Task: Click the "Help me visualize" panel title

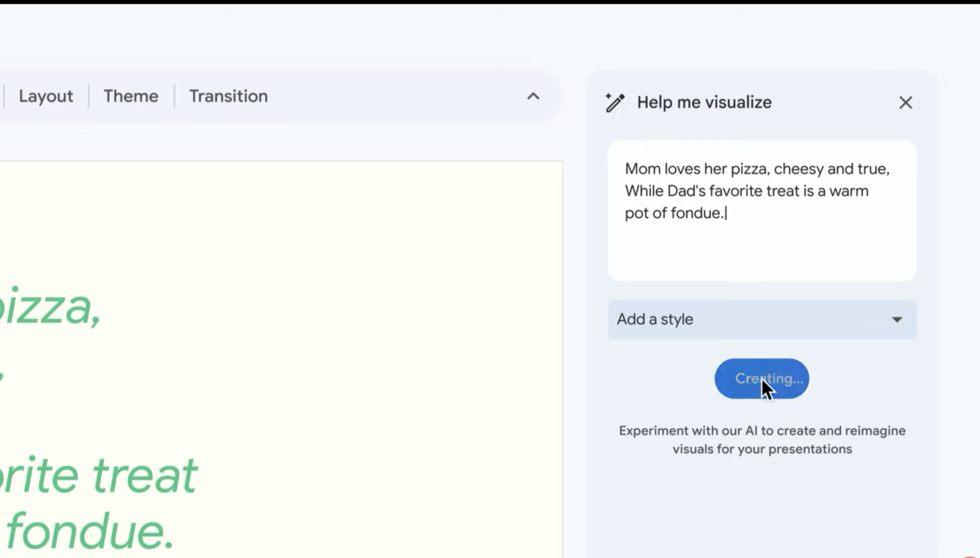Action: click(704, 102)
